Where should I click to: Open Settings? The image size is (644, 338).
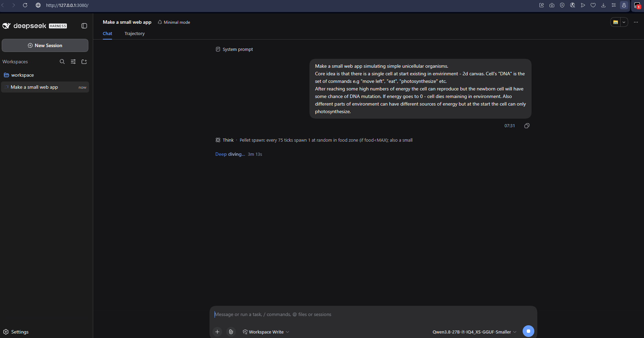point(16,332)
